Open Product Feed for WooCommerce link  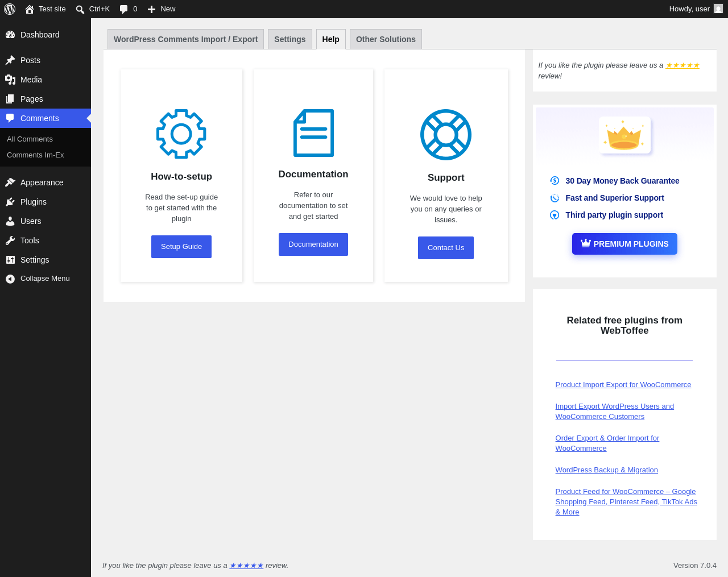[626, 502]
